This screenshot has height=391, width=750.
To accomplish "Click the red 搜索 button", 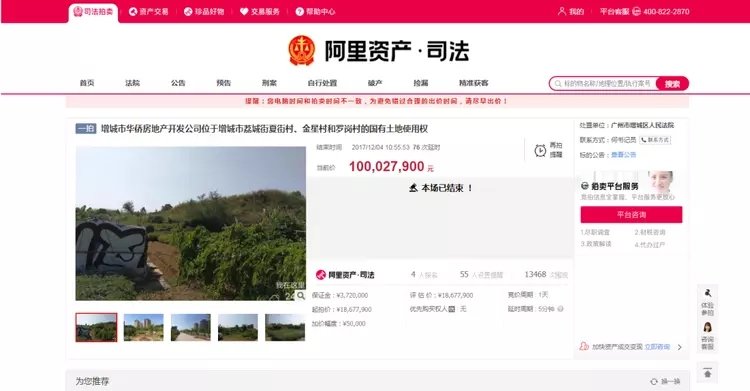I will (x=672, y=84).
